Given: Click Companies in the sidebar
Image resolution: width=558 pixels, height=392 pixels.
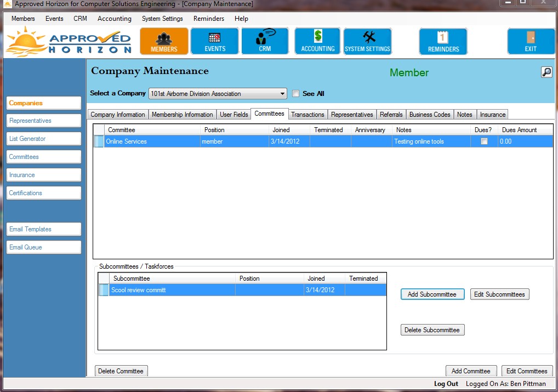Looking at the screenshot, I should (x=44, y=103).
